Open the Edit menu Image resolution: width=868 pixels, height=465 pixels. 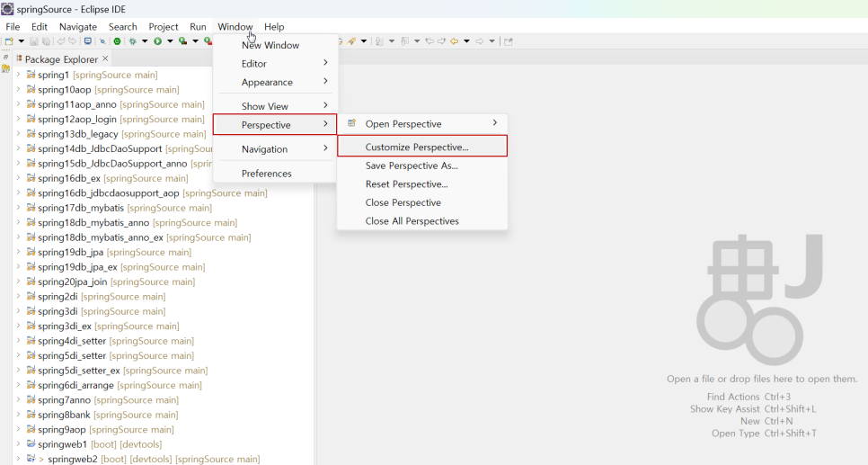click(40, 27)
